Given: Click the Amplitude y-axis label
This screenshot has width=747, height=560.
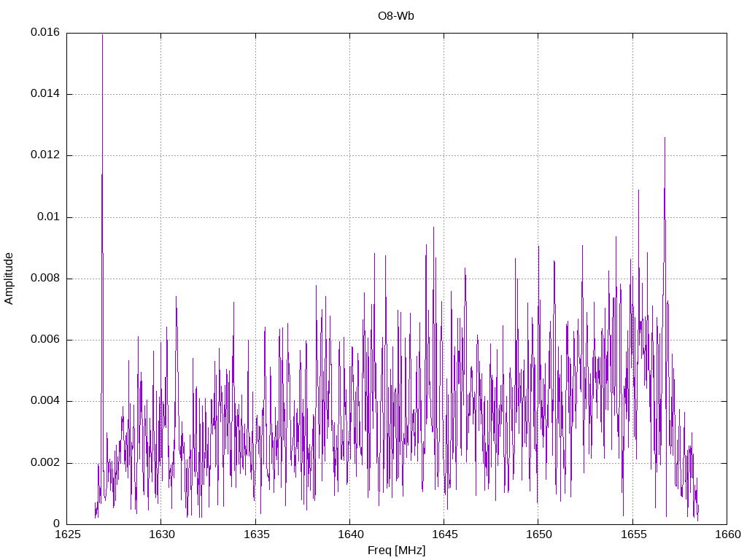Looking at the screenshot, I should 9,278.
